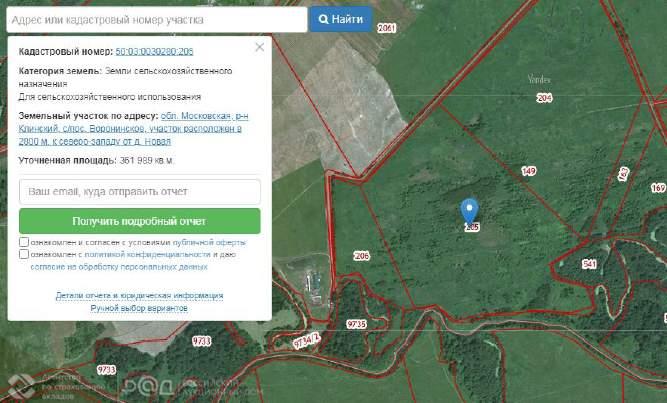Click the blue location pin on parcel 205

point(470,210)
